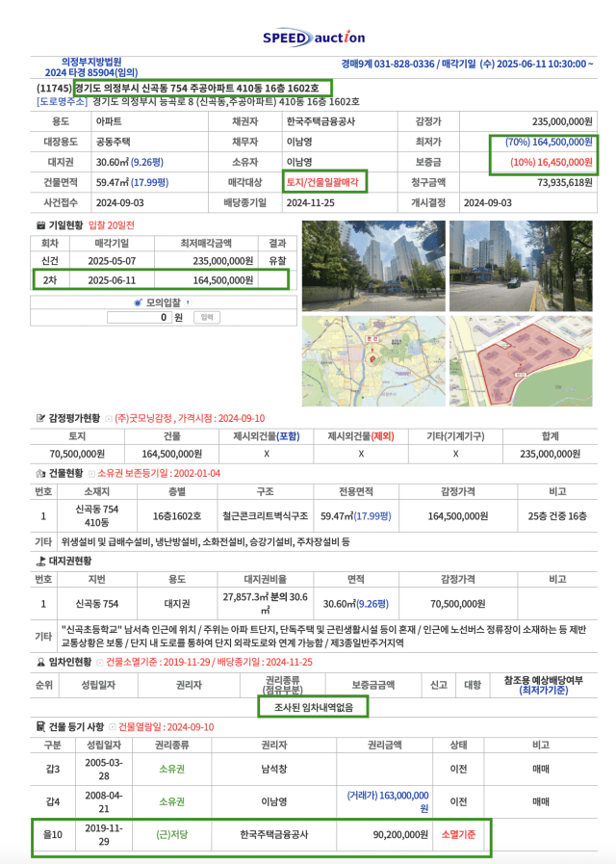The height and width of the screenshot is (864, 616).
Task: Click the SPEED auction logo
Action: pyautogui.click(x=313, y=38)
